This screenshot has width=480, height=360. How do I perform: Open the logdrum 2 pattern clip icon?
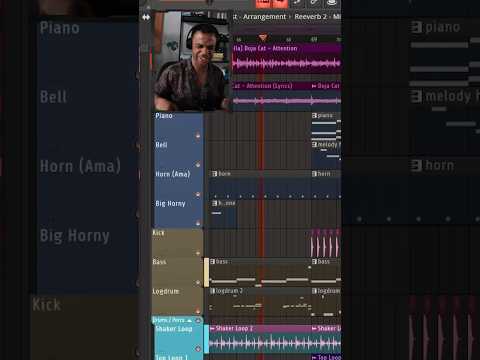click(x=213, y=291)
